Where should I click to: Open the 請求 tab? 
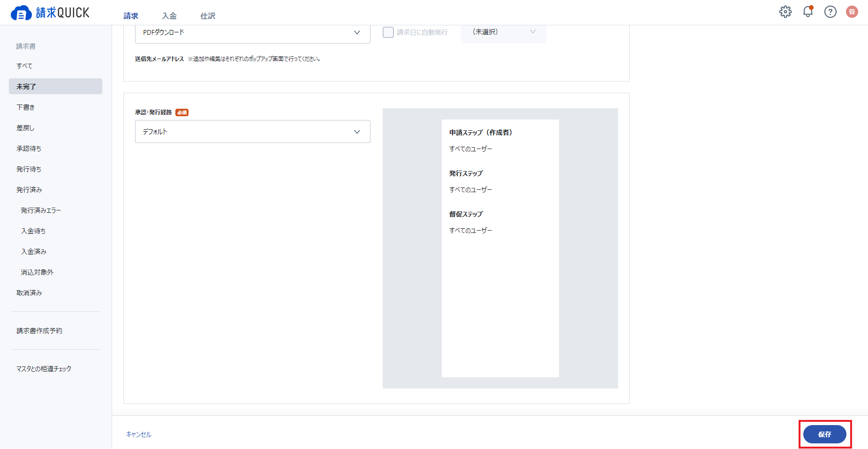[x=131, y=16]
